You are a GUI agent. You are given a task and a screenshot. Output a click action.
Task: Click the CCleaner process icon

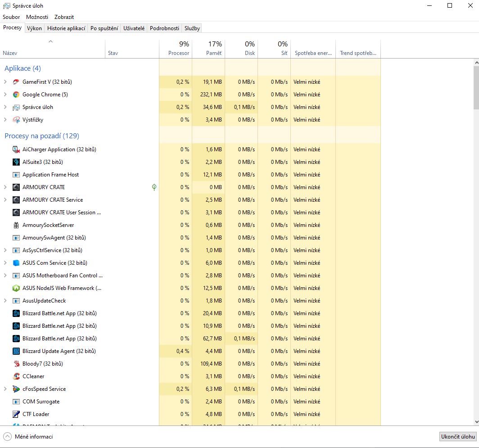[16, 376]
